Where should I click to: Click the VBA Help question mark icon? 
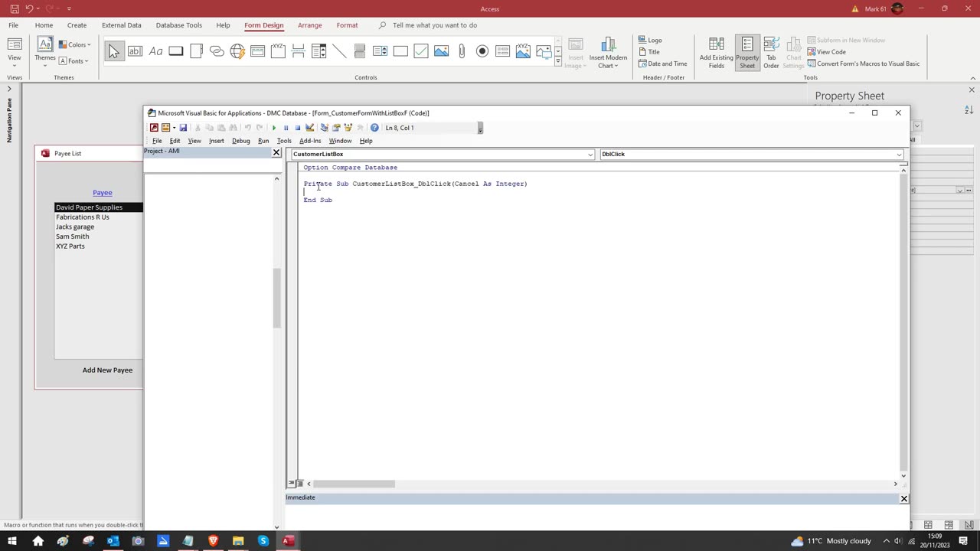[x=374, y=128]
